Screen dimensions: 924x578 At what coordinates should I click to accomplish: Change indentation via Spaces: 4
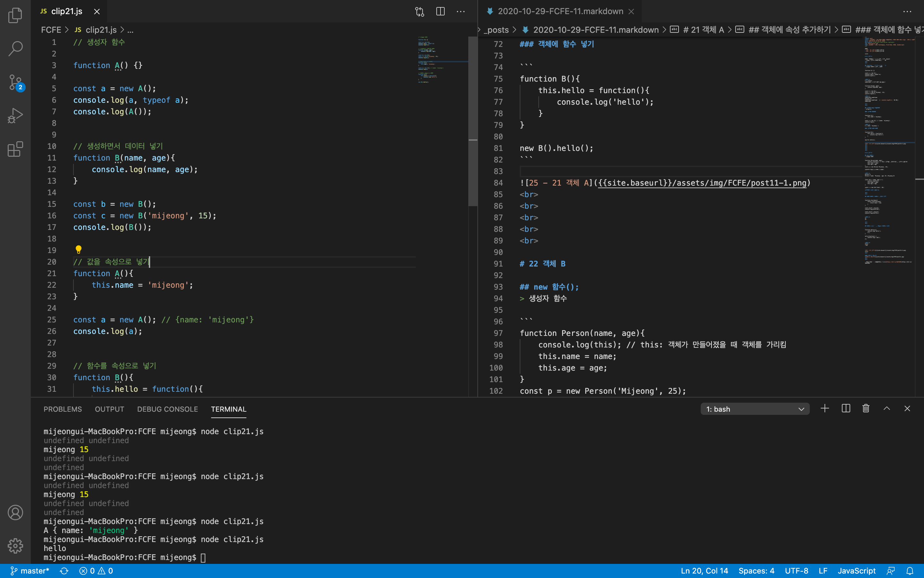pos(757,571)
